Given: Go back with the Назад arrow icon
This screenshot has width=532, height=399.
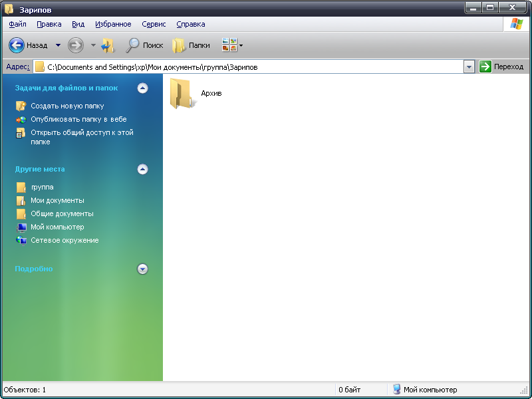Looking at the screenshot, I should 16,45.
